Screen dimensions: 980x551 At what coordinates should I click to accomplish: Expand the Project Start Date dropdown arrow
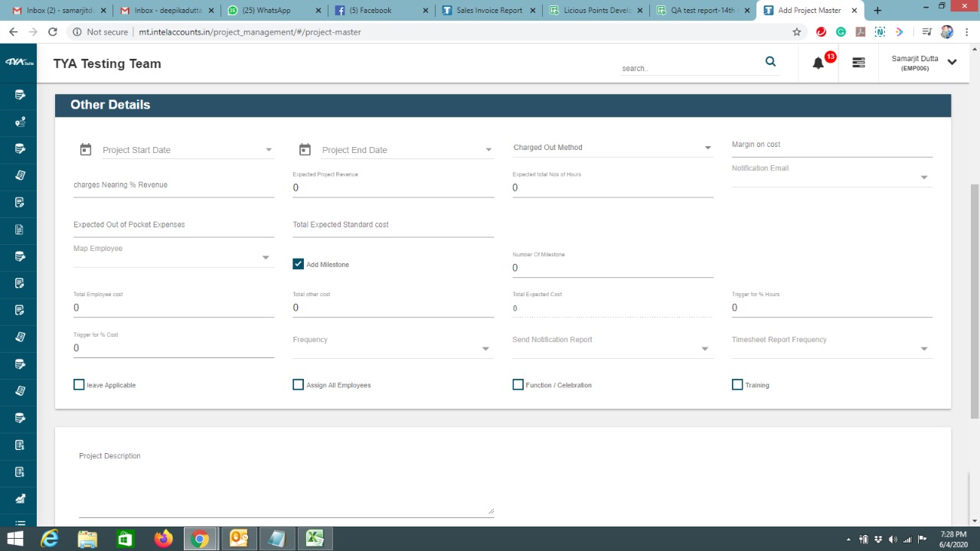pos(269,150)
